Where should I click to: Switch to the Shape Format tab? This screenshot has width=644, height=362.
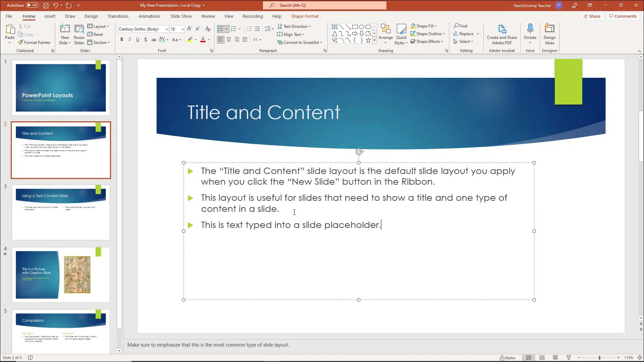pos(305,16)
